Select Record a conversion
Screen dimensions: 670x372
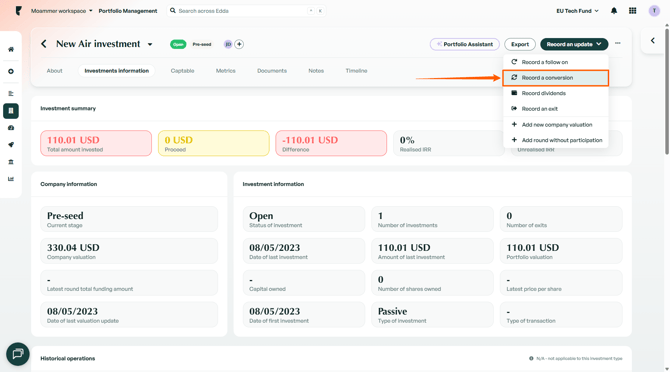[x=555, y=78]
